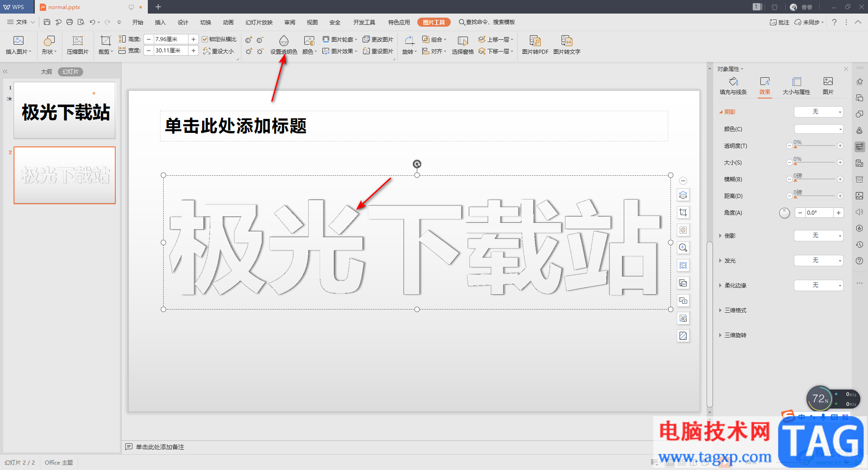
Task: Open the shadow 颜色 color dropdown
Action: pyautogui.click(x=819, y=129)
